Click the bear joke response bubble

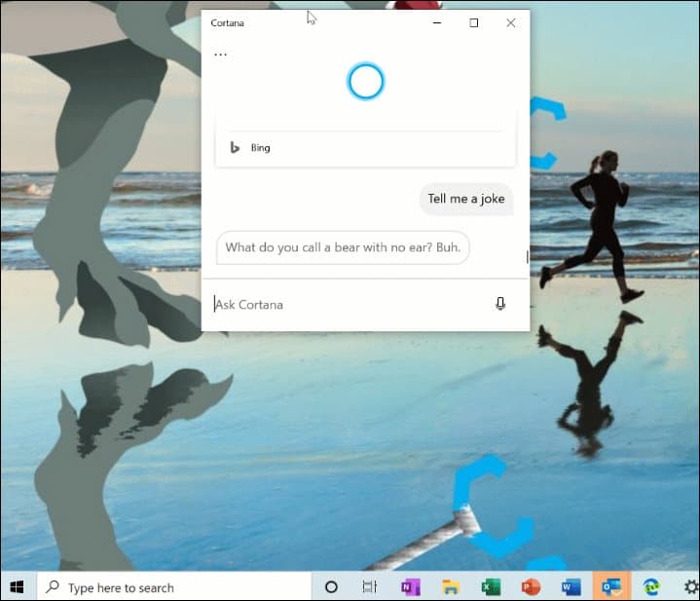(343, 247)
